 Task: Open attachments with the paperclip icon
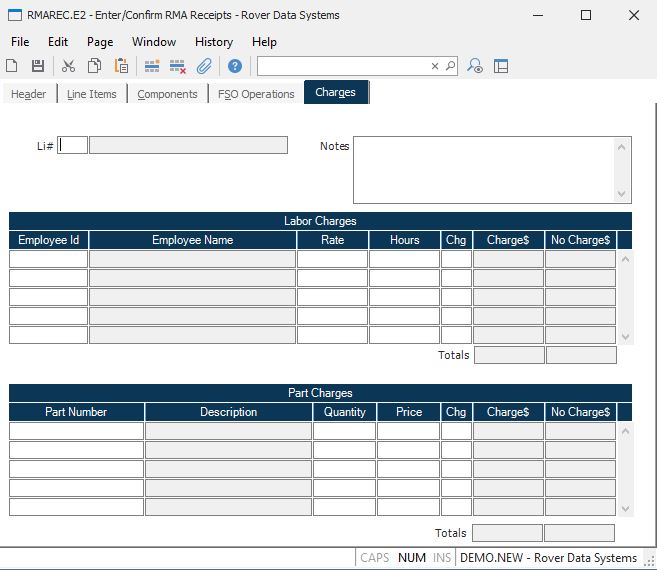tap(204, 66)
